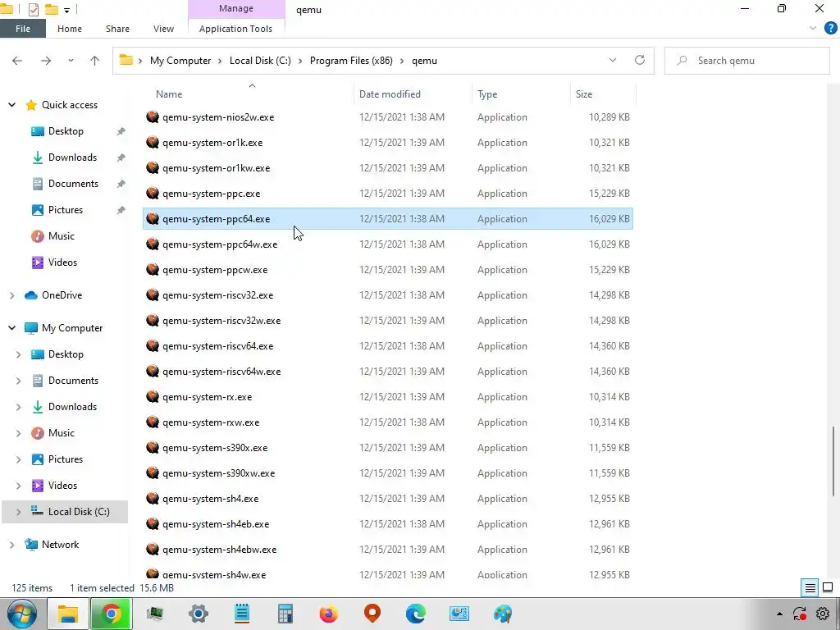Collapse the Quick access tree
This screenshot has width=840, height=630.
11,105
